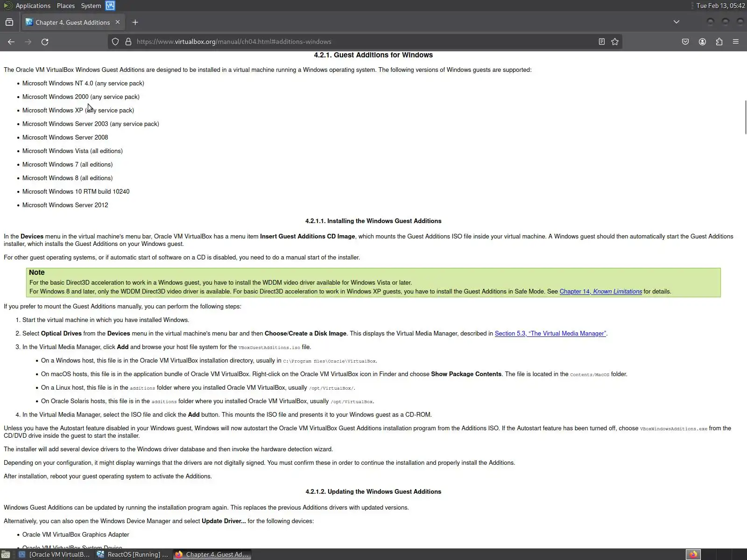Launch the system monitor panel icon
Viewport: 747px width, 560px height.
[x=110, y=6]
